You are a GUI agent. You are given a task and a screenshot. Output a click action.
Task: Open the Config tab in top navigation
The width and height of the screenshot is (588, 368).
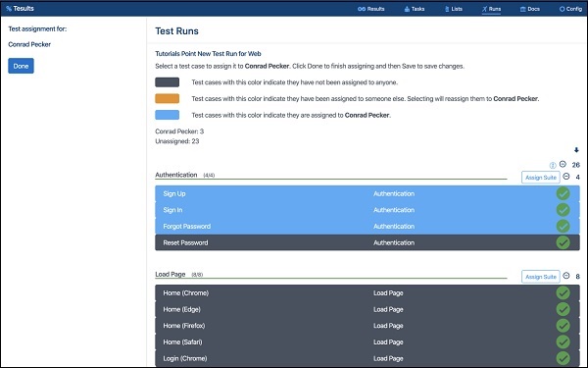[x=570, y=9]
